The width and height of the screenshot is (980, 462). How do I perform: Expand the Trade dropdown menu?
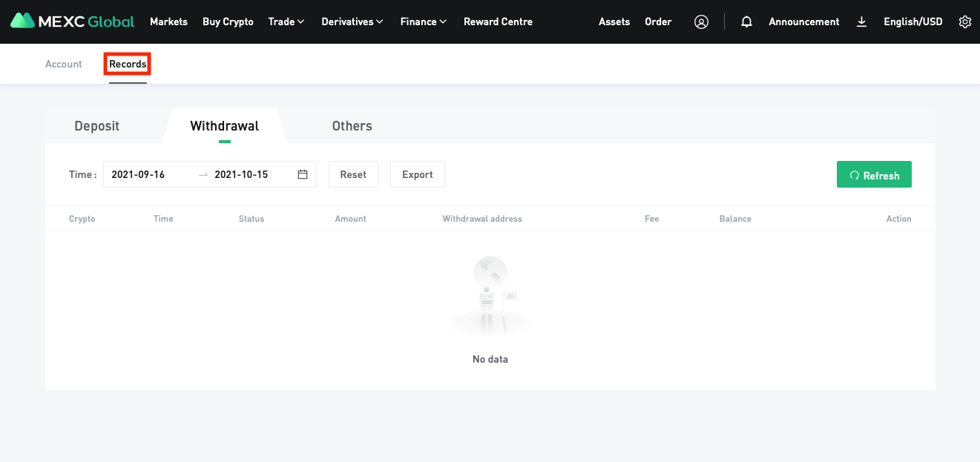(x=286, y=22)
